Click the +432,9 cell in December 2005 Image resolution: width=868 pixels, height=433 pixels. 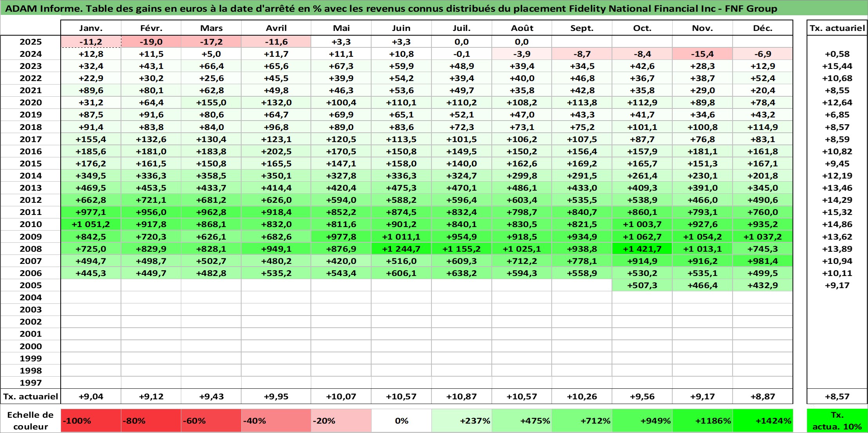tap(763, 285)
